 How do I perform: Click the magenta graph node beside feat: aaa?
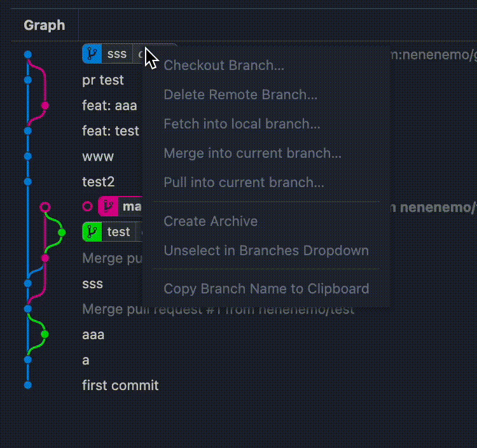(45, 106)
